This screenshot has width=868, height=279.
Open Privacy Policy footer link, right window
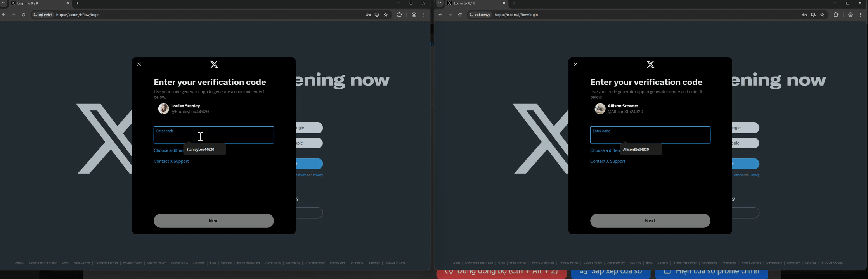pyautogui.click(x=569, y=263)
